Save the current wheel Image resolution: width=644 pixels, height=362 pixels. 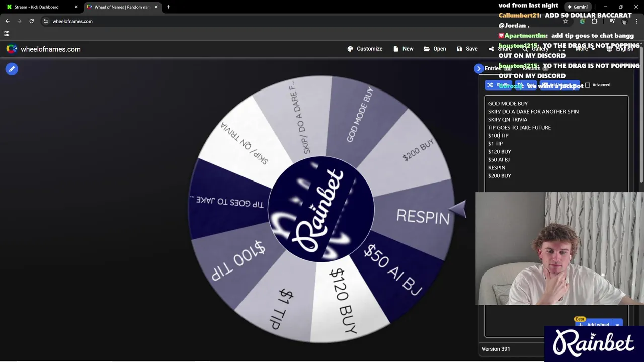467,49
